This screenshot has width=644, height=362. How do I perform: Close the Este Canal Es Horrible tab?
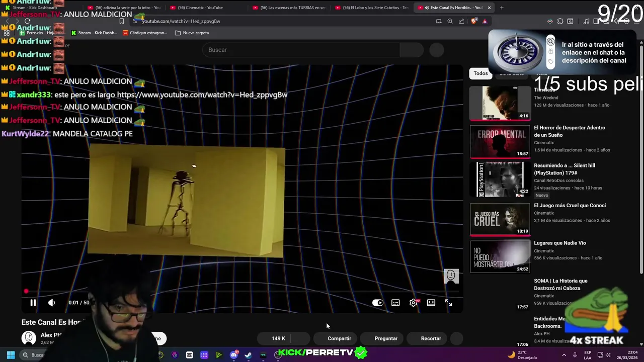[489, 8]
